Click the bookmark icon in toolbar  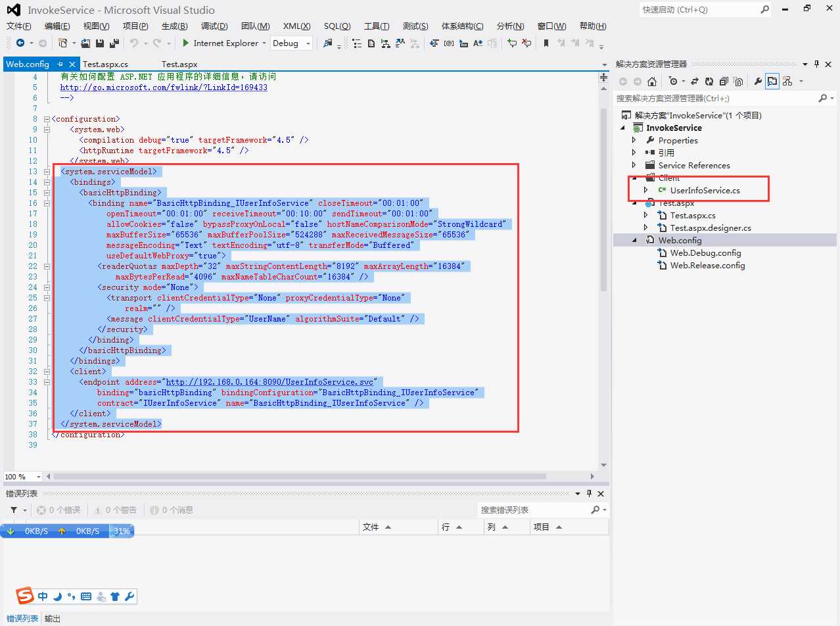point(546,43)
